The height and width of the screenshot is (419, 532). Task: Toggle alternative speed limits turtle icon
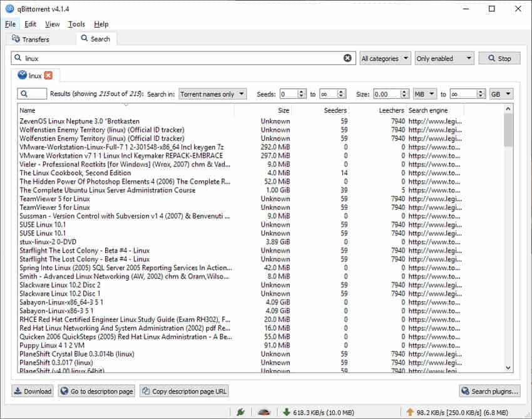[x=264, y=412]
